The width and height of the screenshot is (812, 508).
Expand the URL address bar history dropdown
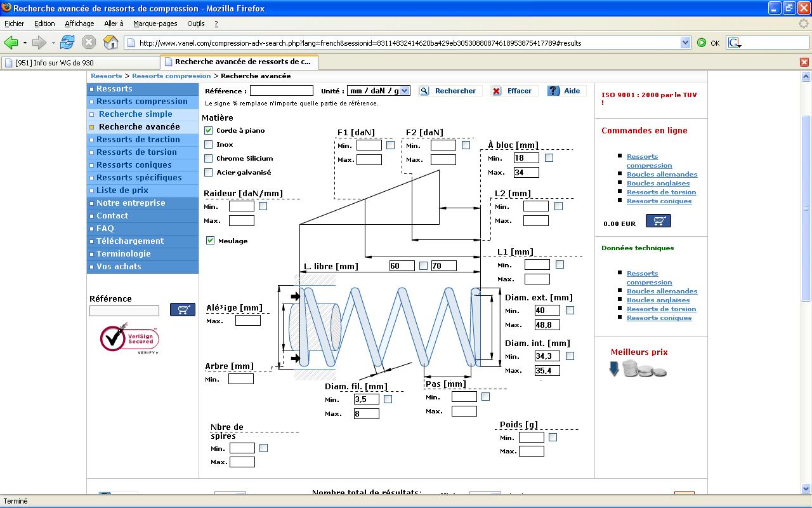[x=685, y=43]
